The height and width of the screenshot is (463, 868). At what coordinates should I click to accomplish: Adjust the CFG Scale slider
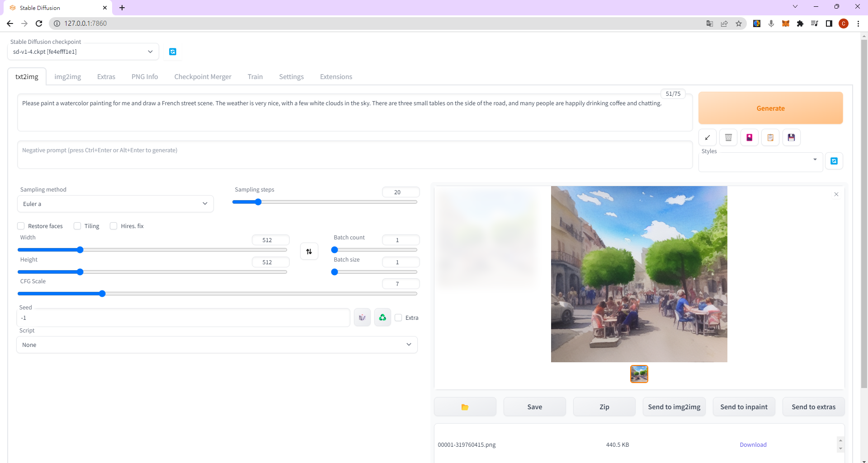[x=217, y=294]
